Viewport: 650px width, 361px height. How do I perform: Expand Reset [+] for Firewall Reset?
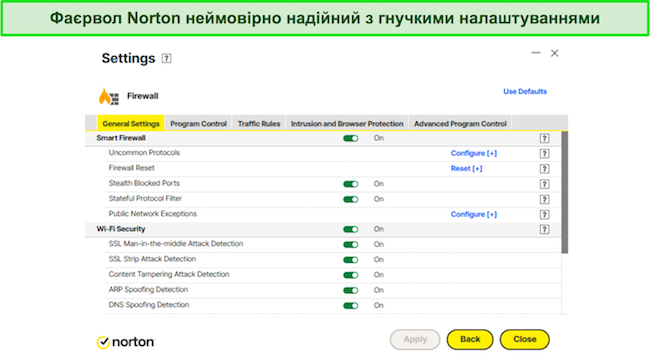click(x=466, y=169)
